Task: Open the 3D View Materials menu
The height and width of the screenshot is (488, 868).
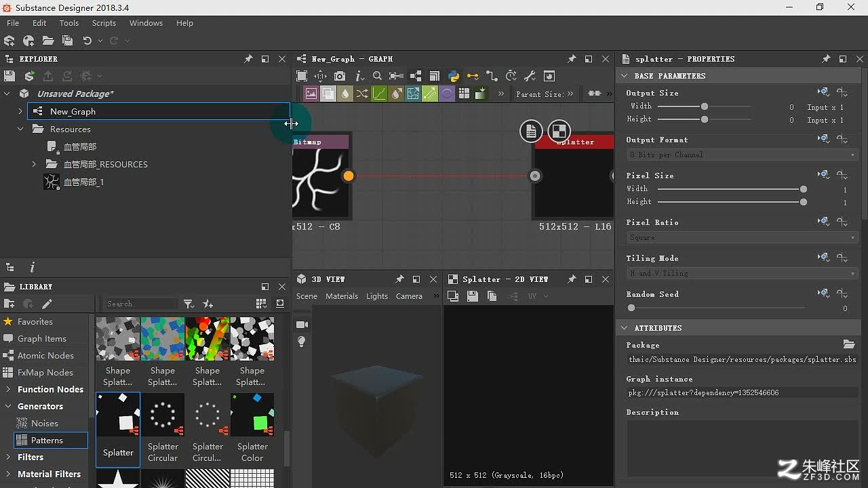Action: (x=342, y=296)
